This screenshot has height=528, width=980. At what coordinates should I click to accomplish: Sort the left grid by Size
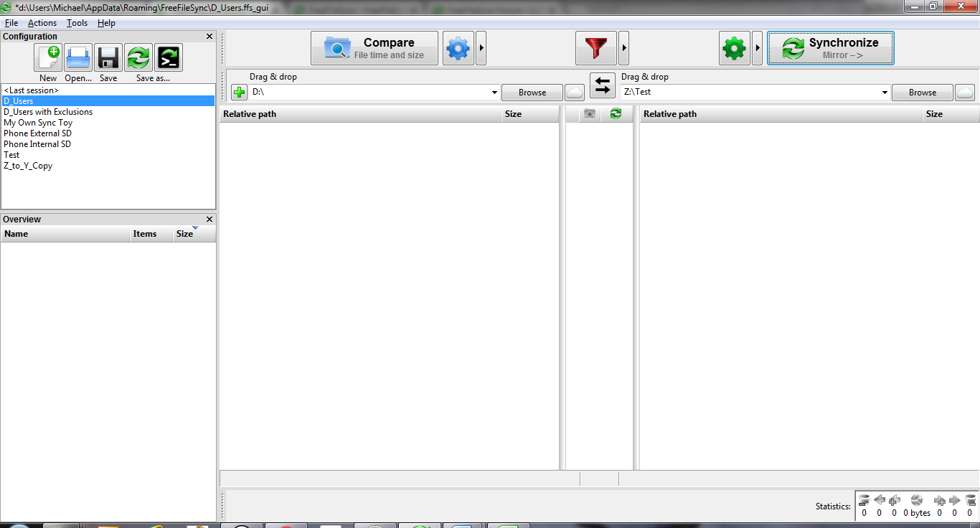pos(530,114)
